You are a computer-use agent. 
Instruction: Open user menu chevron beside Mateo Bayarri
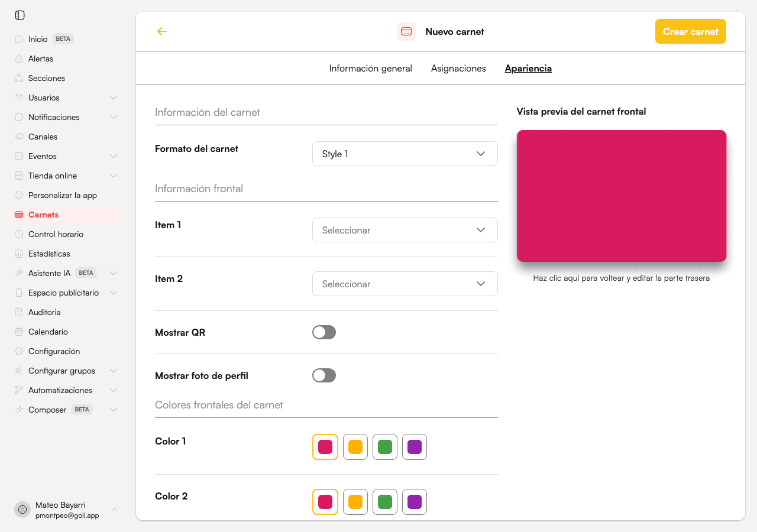(115, 510)
